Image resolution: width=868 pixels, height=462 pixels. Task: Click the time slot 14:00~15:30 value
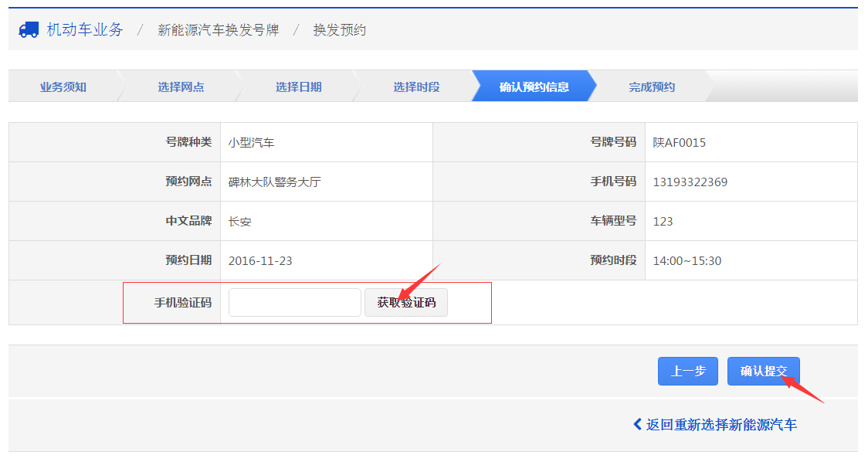[687, 261]
